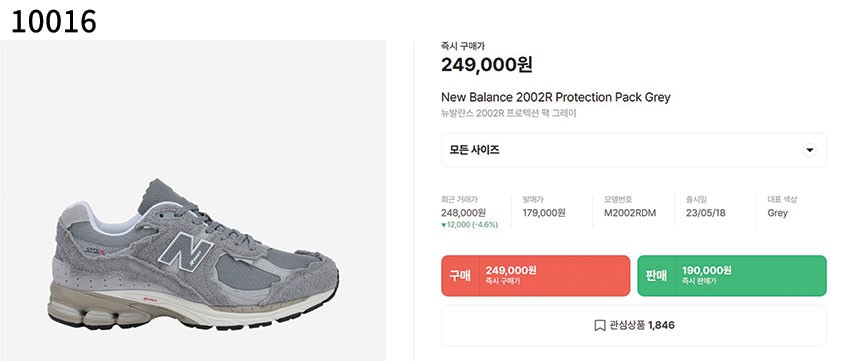Click the model number M2002RDM
This screenshot has height=361, width=860.
click(x=630, y=213)
